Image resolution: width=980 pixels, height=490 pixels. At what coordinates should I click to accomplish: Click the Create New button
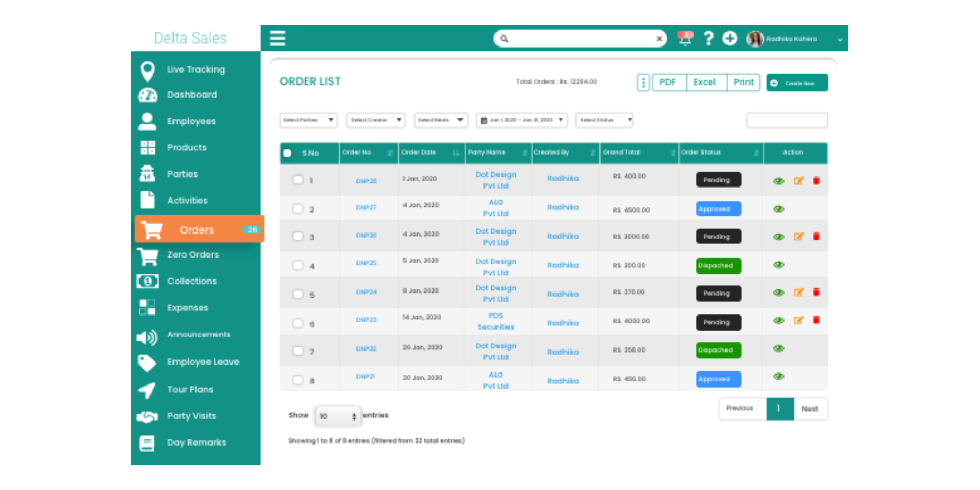tap(797, 83)
